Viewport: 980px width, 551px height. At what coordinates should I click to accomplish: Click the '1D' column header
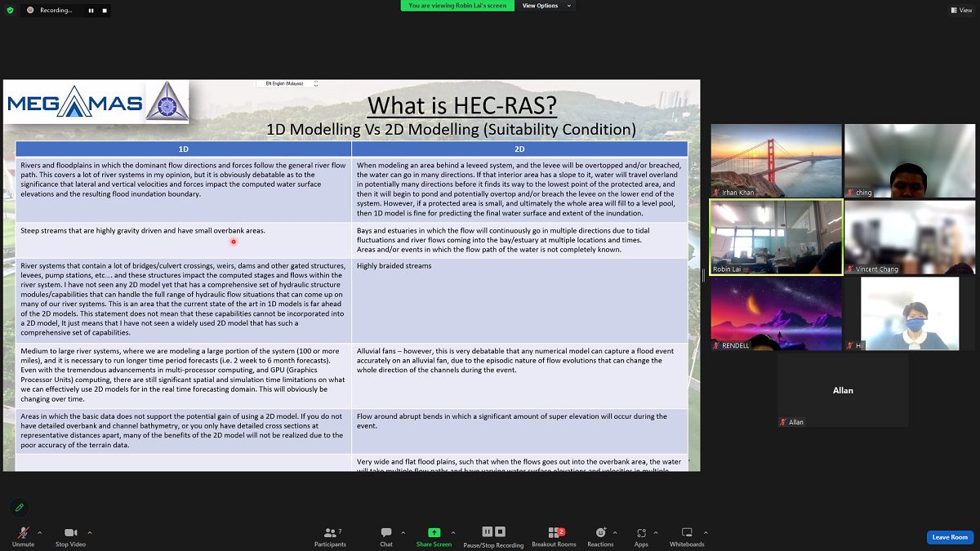point(184,149)
